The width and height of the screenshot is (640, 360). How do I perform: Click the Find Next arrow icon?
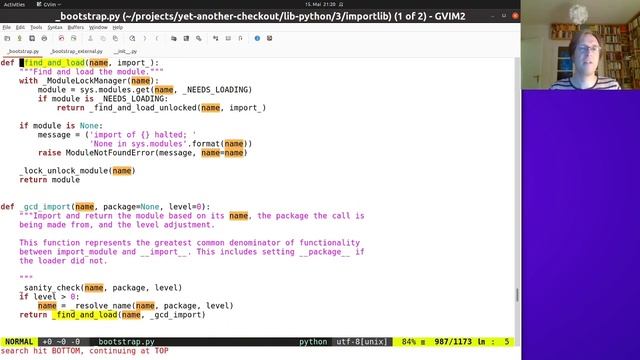click(x=144, y=38)
